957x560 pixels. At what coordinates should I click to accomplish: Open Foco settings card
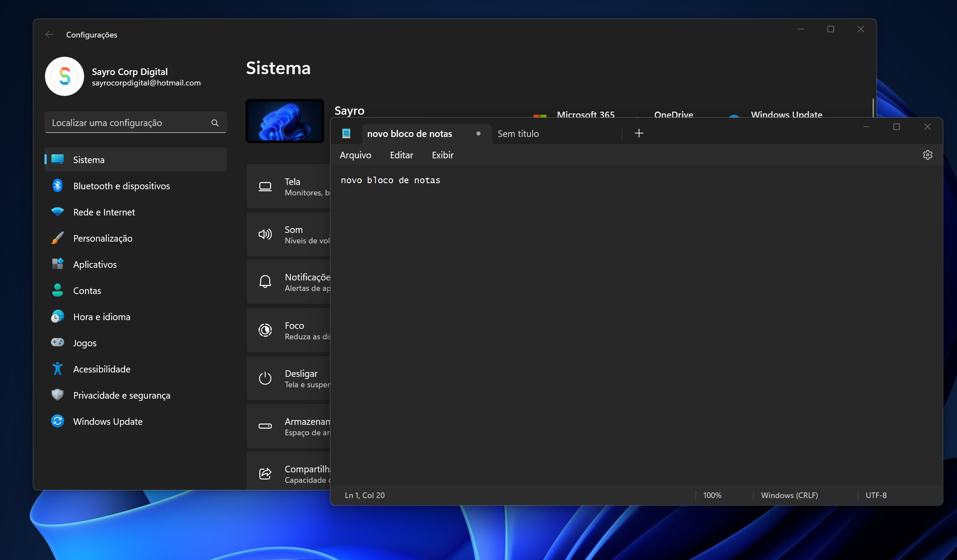[289, 331]
